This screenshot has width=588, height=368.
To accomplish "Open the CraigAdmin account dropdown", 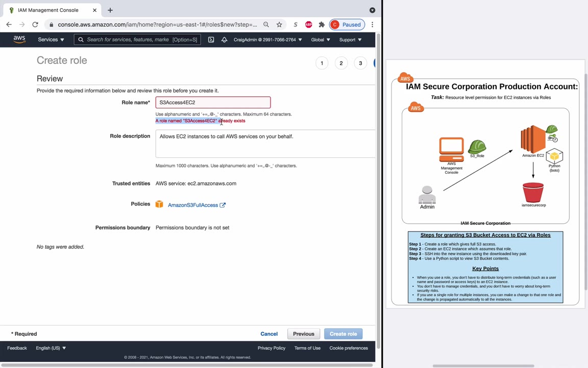I will pyautogui.click(x=267, y=39).
